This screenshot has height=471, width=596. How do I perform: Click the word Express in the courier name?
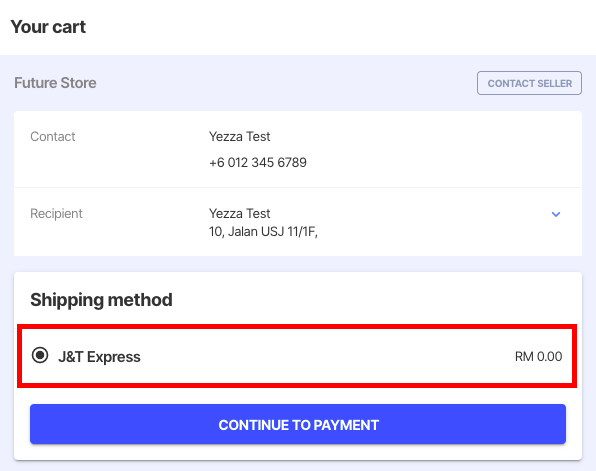[x=114, y=357]
